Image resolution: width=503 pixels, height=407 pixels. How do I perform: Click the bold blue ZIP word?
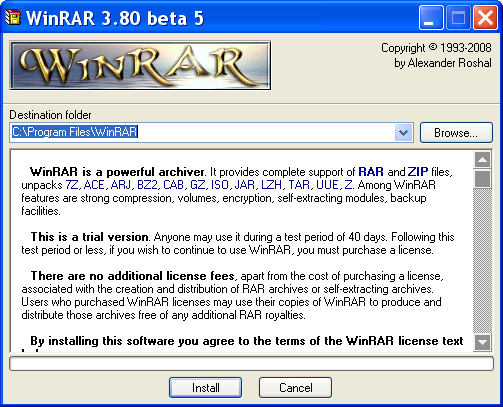[x=418, y=172]
